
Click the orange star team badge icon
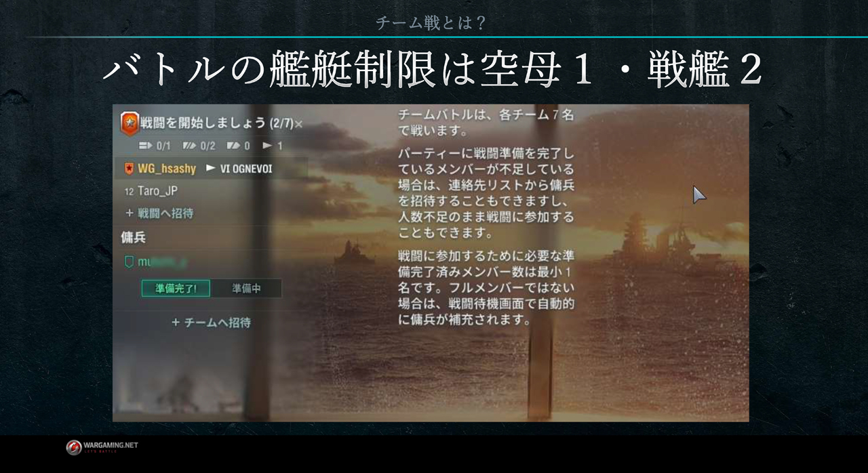pyautogui.click(x=129, y=123)
